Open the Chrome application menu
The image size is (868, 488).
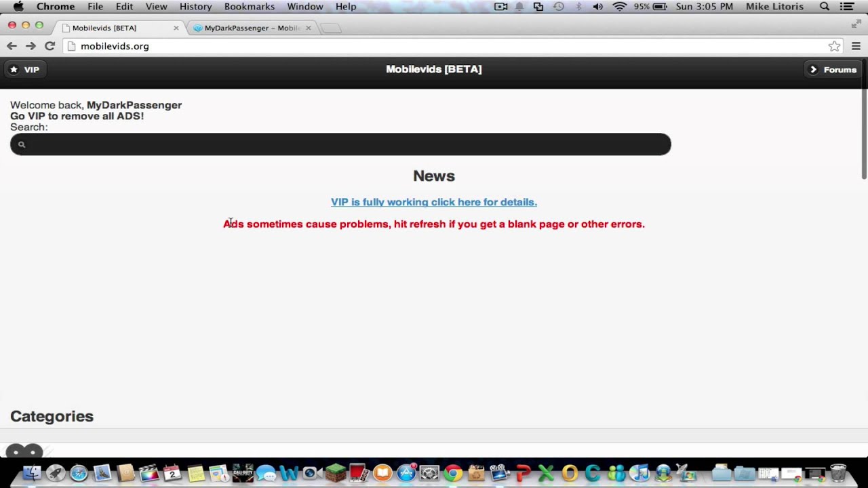click(56, 6)
